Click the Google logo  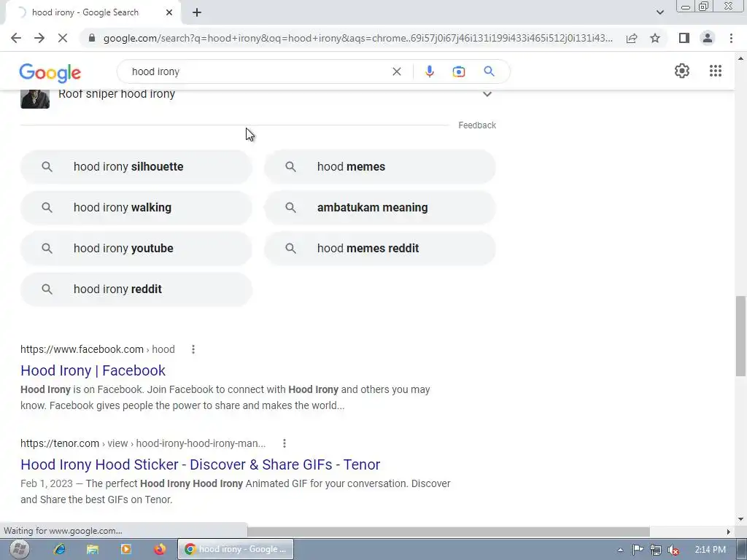[50, 72]
